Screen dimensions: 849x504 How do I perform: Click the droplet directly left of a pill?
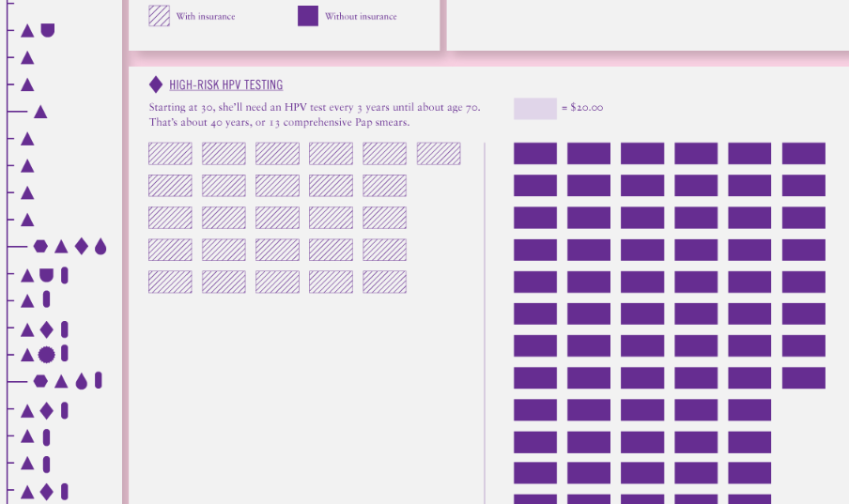pos(82,382)
